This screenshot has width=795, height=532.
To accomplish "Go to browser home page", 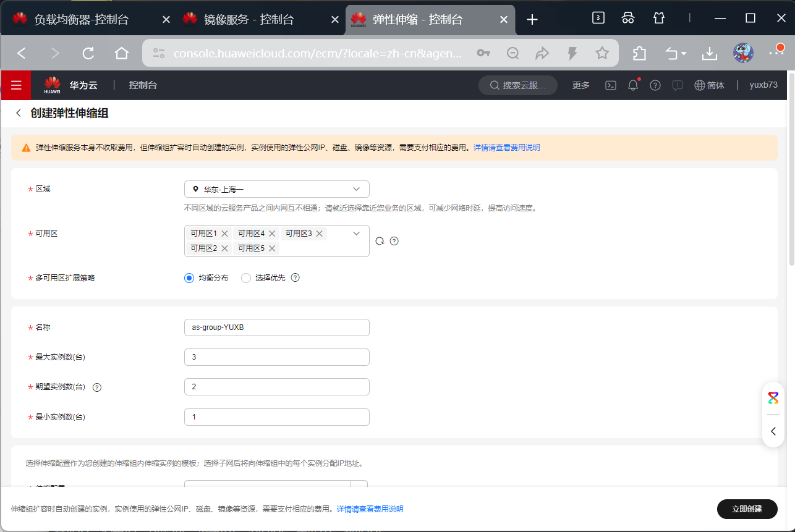I will click(x=122, y=54).
